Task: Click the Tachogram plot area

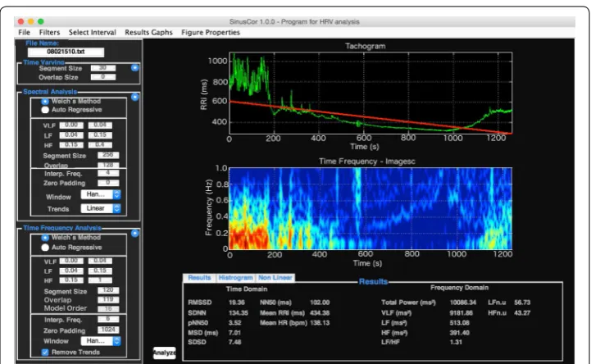Action: (x=371, y=93)
